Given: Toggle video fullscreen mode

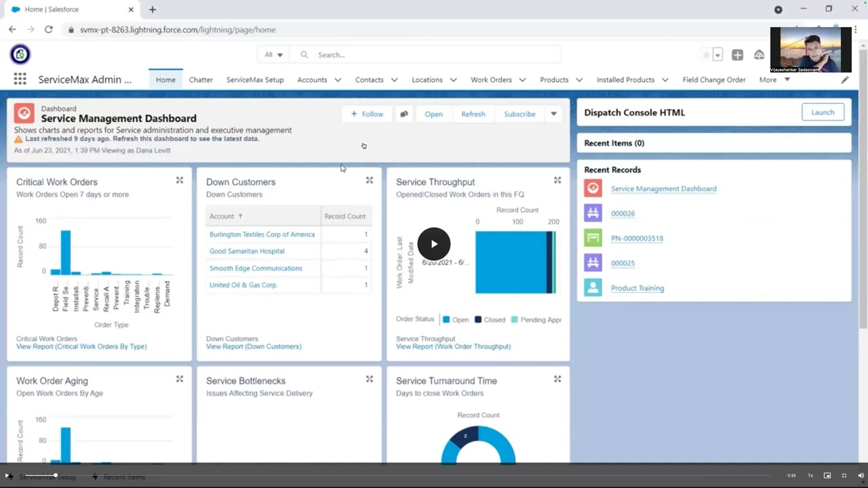Looking at the screenshot, I should click(x=844, y=476).
